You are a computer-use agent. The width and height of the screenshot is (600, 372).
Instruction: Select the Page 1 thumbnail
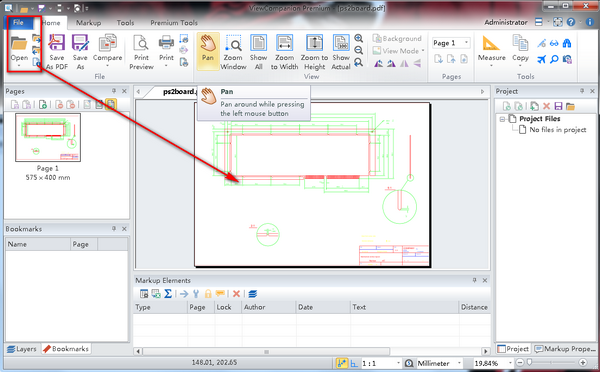tap(48, 137)
